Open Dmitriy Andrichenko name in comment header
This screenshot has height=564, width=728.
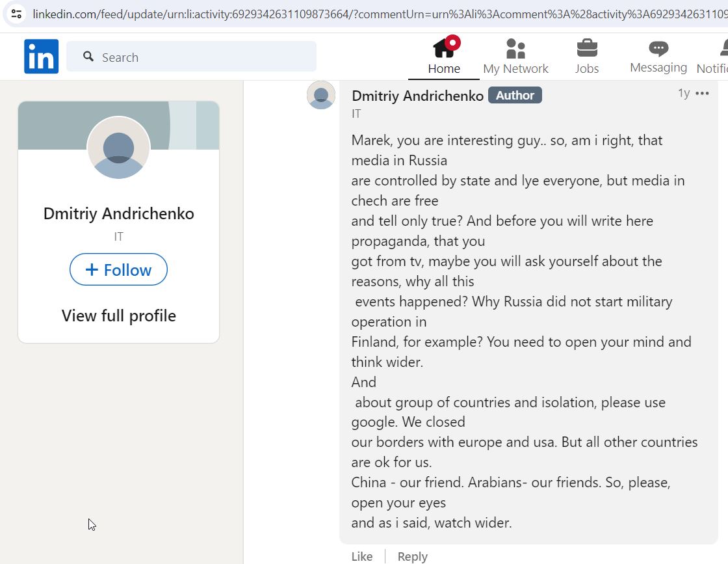[x=417, y=96]
